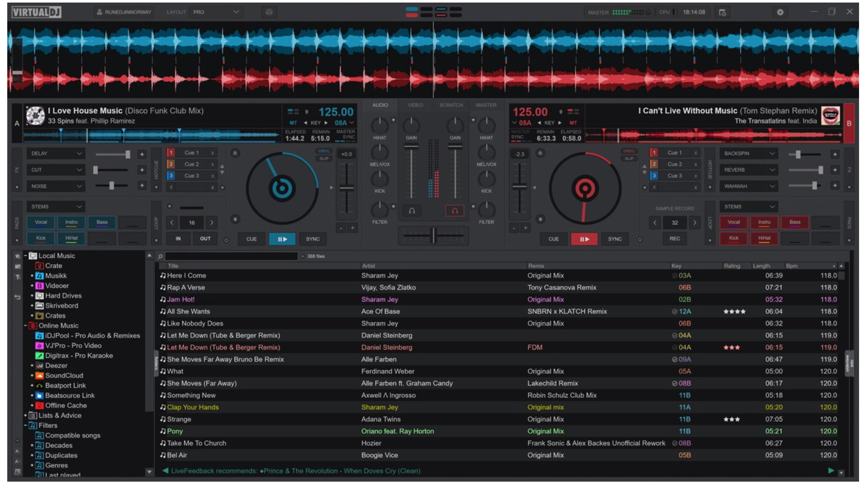Click LiveFeedback next arrow icon

830,471
